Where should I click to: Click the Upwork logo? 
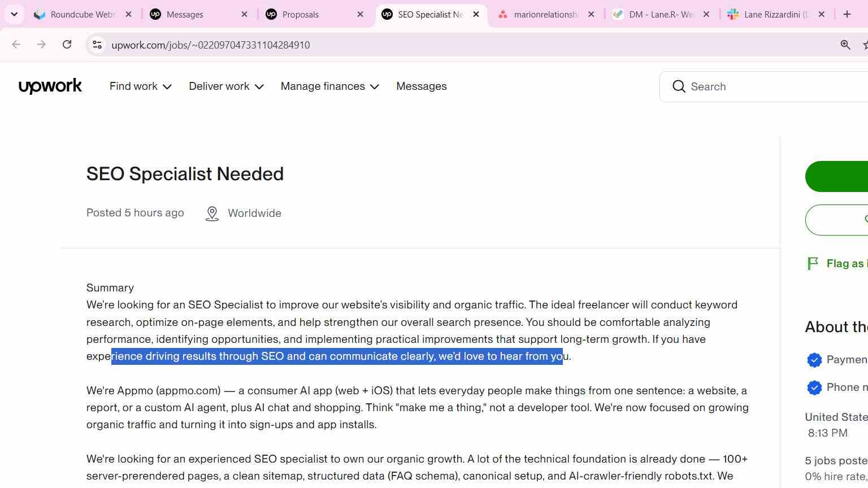(x=50, y=86)
